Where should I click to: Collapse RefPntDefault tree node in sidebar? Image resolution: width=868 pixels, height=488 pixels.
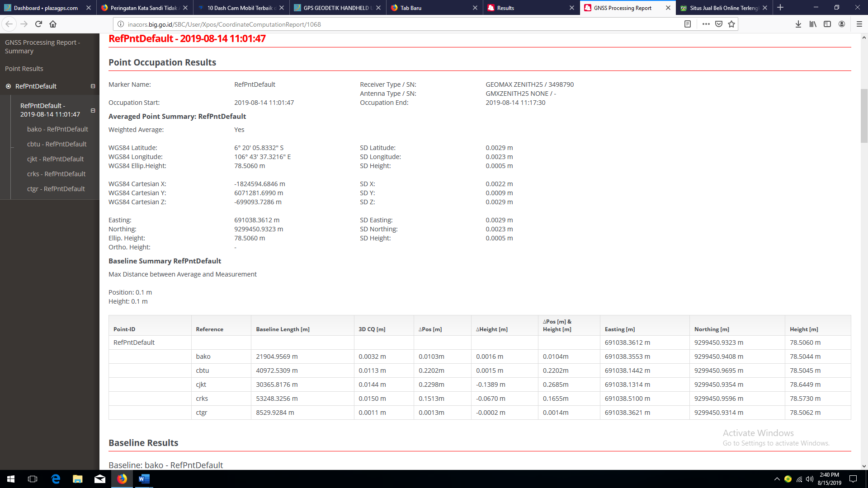pos(93,86)
